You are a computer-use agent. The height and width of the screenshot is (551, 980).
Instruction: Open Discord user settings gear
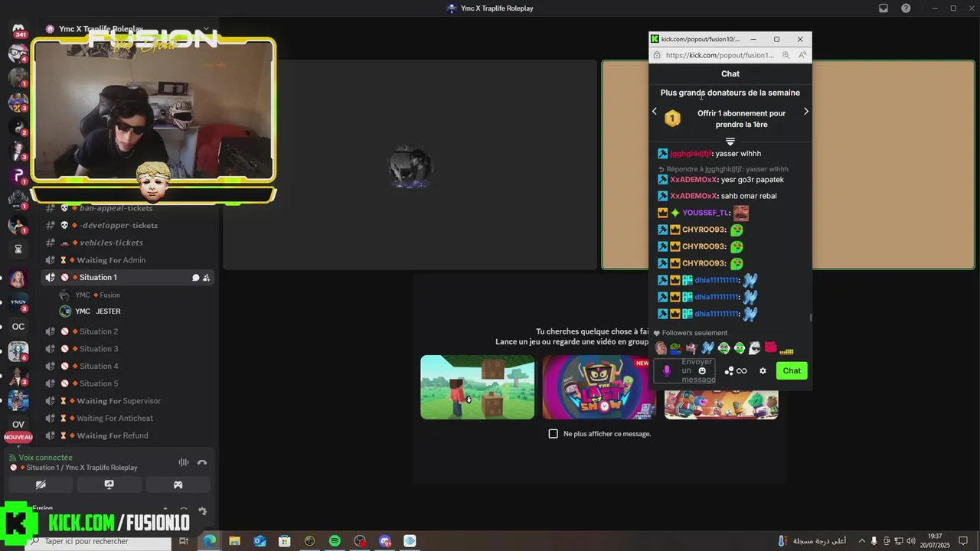coord(202,510)
